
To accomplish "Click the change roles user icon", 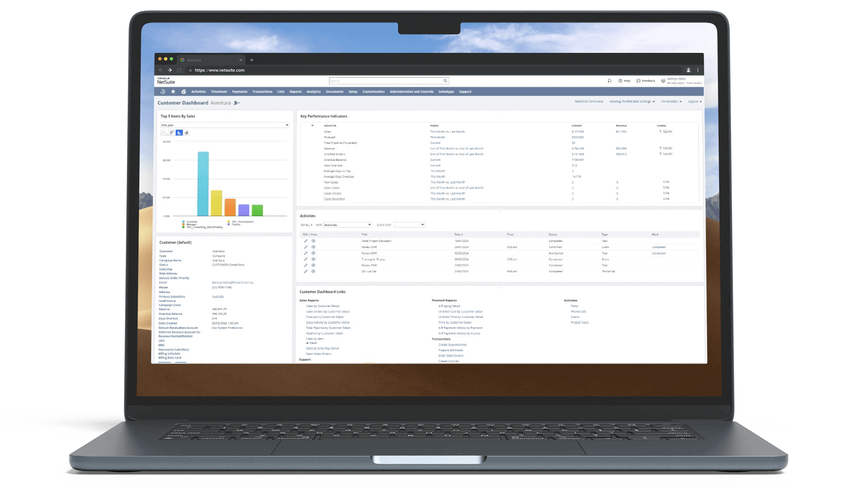I will [663, 81].
